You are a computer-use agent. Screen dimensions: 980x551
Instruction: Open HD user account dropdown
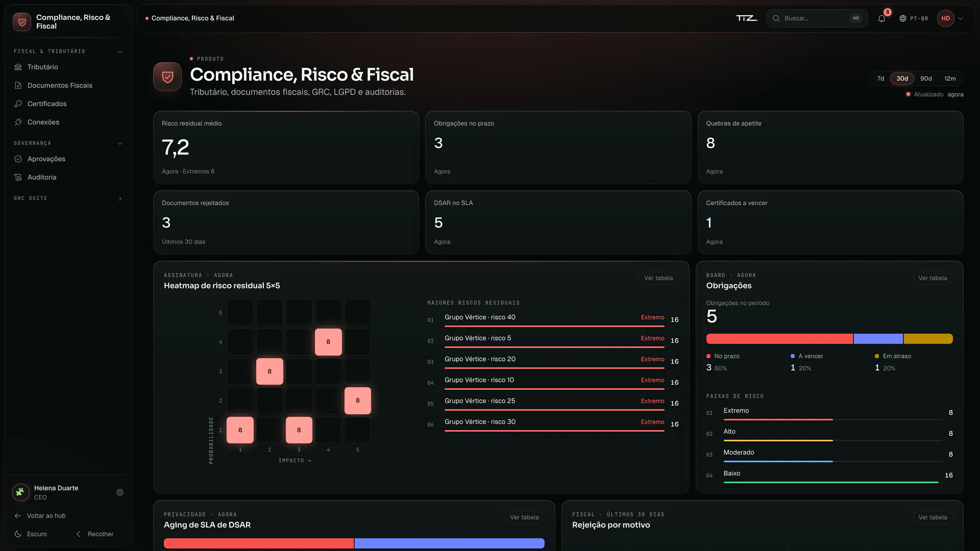(x=951, y=18)
